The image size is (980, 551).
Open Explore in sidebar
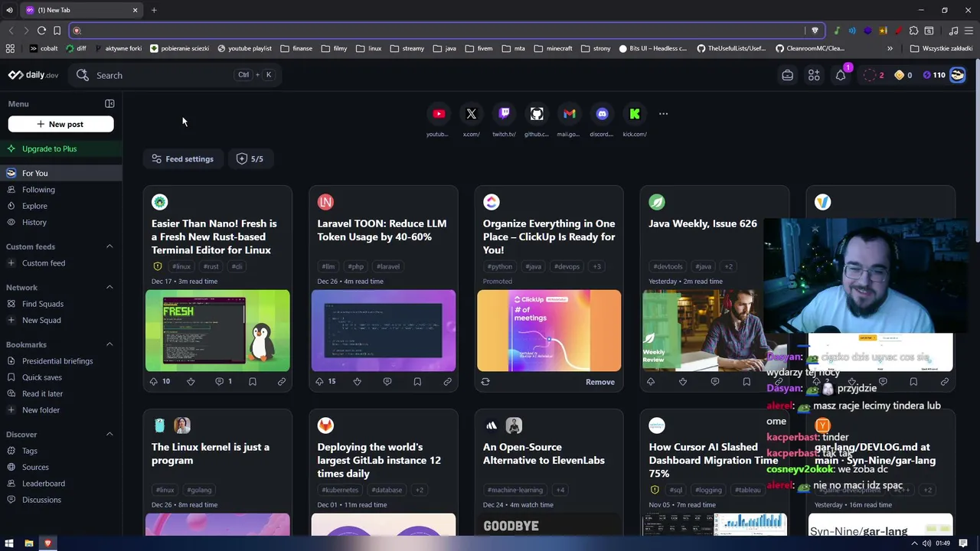click(61, 206)
